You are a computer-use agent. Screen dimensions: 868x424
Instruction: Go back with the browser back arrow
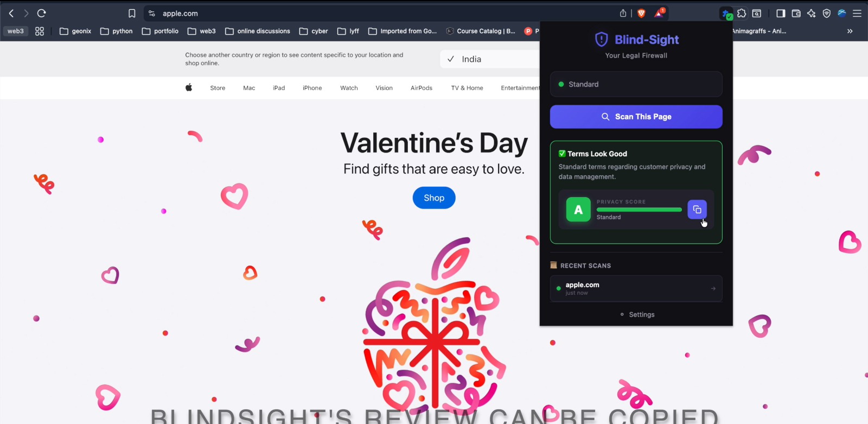click(x=11, y=13)
